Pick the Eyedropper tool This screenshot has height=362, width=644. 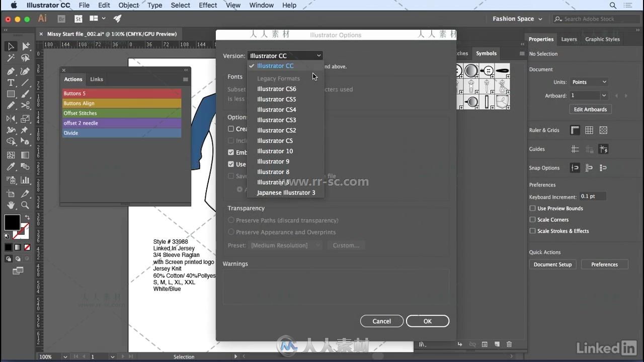point(11,167)
